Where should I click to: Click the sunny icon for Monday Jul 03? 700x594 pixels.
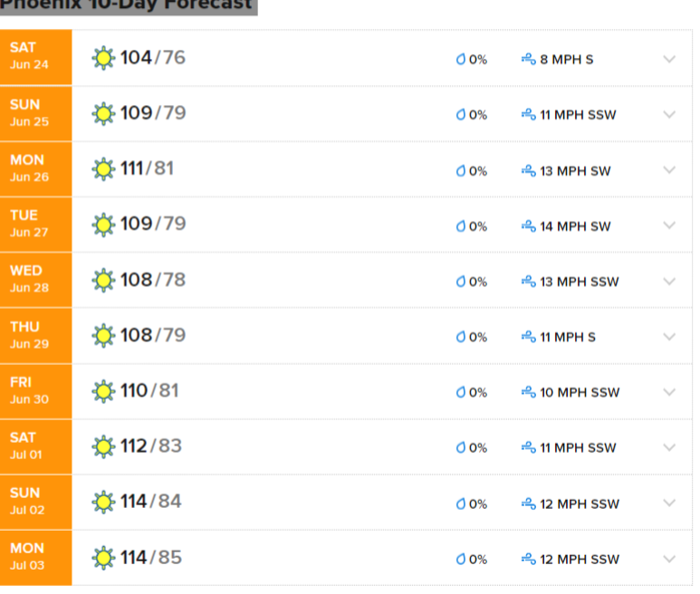point(103,558)
